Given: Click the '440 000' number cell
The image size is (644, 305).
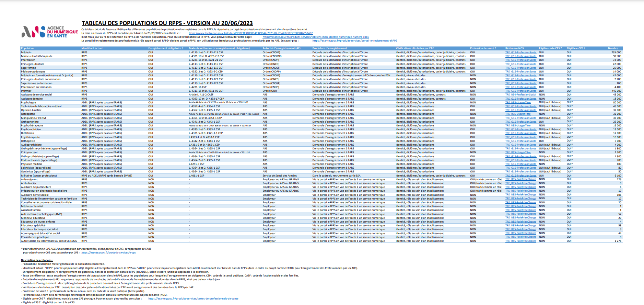Looking at the screenshot, I should click(616, 91).
